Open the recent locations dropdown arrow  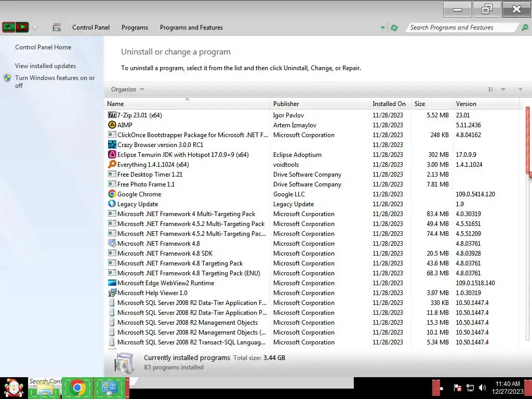(34, 28)
